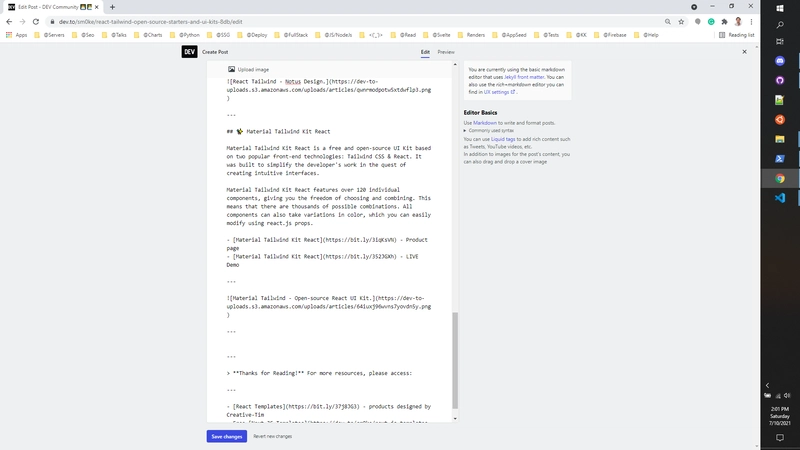Open the Extensions puzzle icon
The height and width of the screenshot is (450, 800).
[724, 22]
